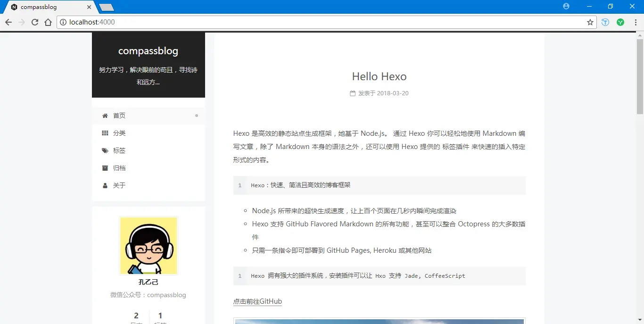The height and width of the screenshot is (324, 644).
Task: Open the Hello Hexo post title
Action: 379,76
